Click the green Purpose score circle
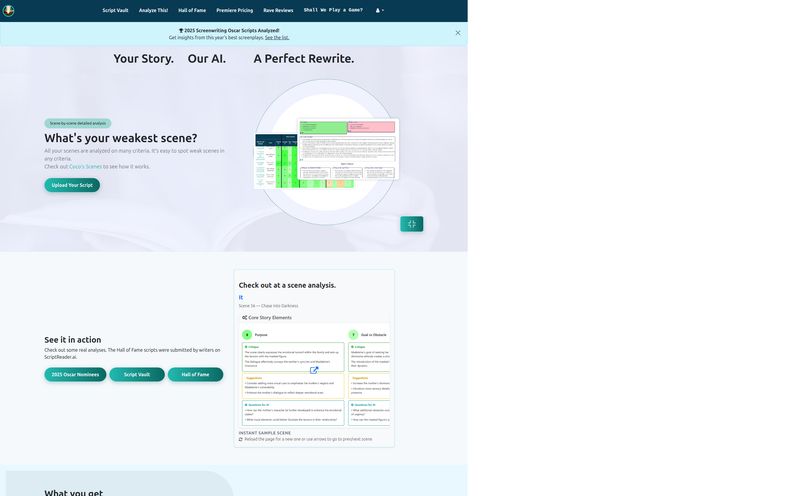This screenshot has height=496, width=800. (247, 335)
